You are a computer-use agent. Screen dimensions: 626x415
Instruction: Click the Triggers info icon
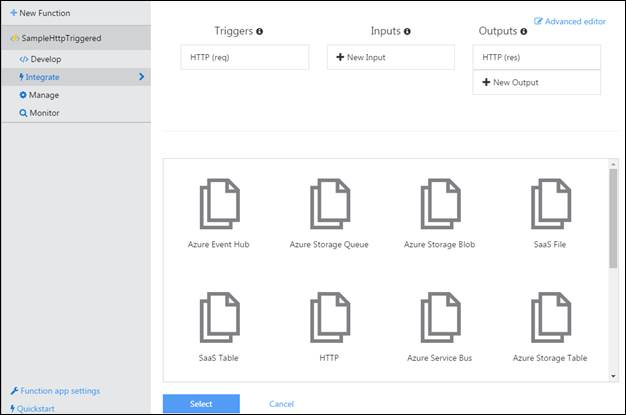click(260, 32)
